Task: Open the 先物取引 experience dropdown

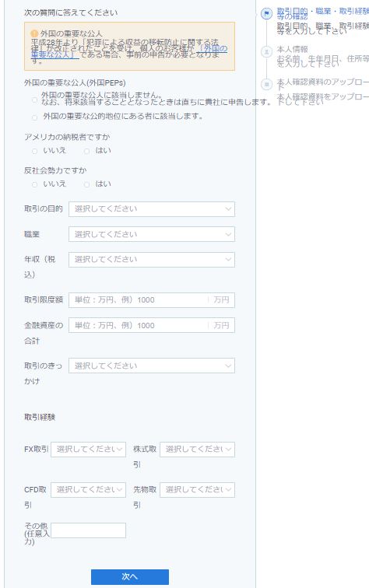Action: tap(197, 490)
